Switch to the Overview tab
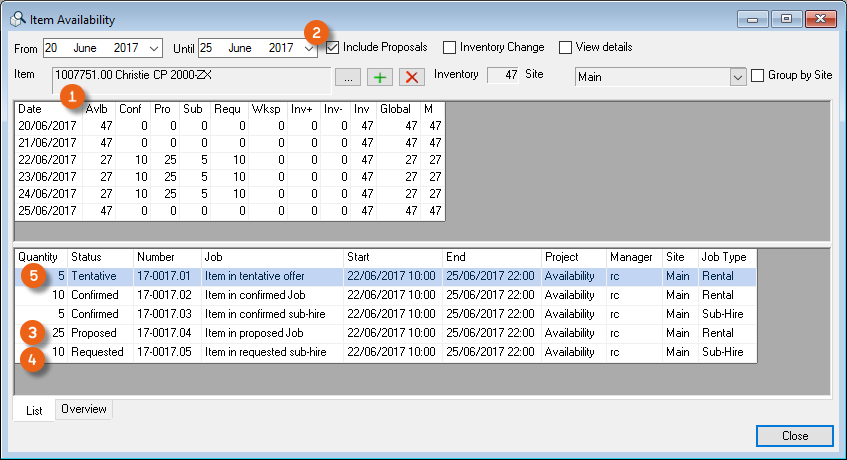Screen dimensions: 847x460 click(84, 409)
